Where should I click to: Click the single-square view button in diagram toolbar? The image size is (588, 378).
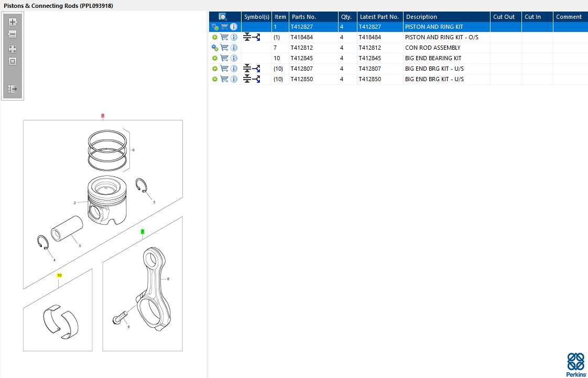[x=13, y=61]
